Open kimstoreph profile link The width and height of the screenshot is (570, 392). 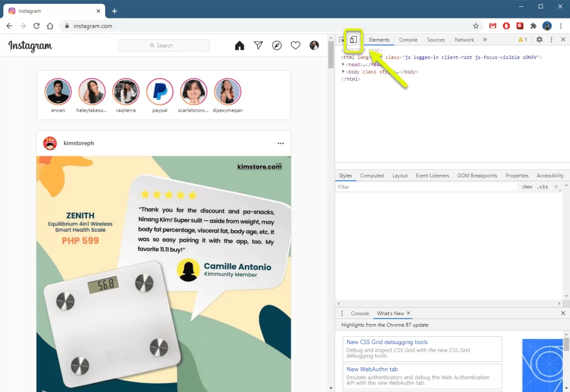point(78,143)
